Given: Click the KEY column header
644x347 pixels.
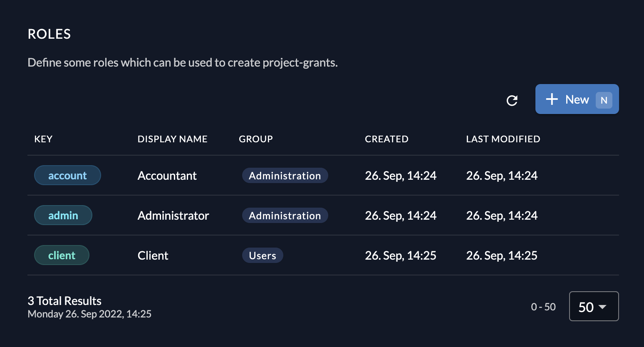Looking at the screenshot, I should 43,139.
